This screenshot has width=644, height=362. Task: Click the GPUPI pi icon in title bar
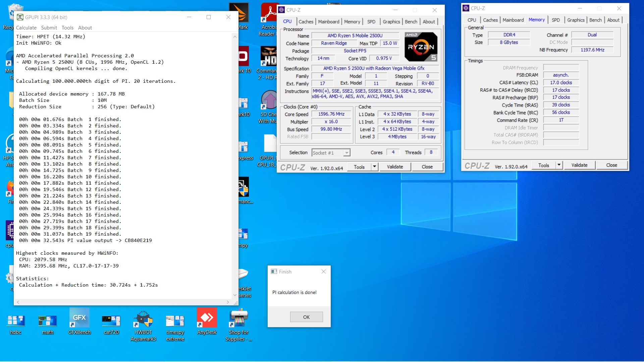tap(20, 17)
